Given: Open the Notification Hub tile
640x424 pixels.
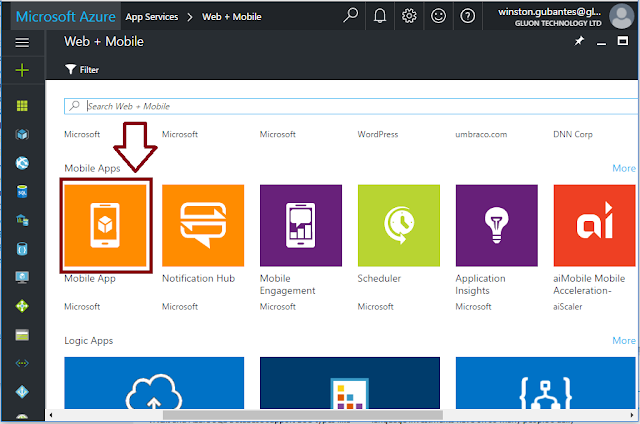Looking at the screenshot, I should (203, 225).
